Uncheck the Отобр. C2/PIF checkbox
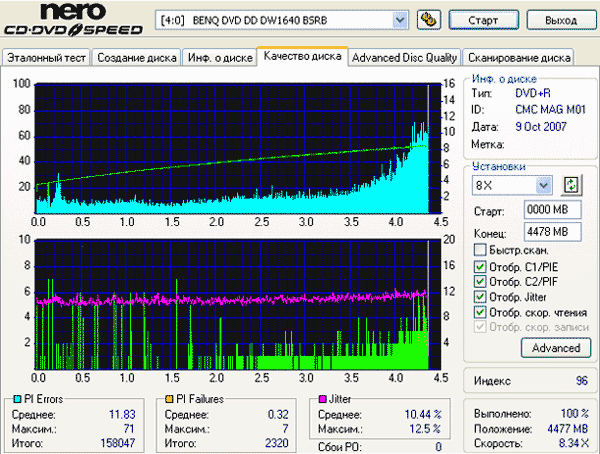The image size is (600, 454). click(480, 281)
